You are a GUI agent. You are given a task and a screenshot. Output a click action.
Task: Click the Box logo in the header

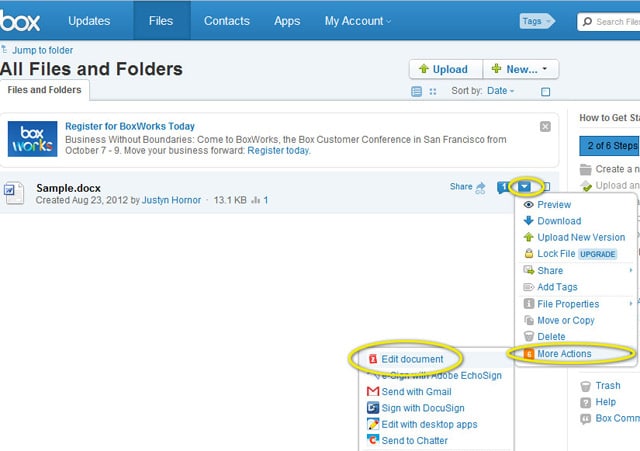[x=22, y=20]
